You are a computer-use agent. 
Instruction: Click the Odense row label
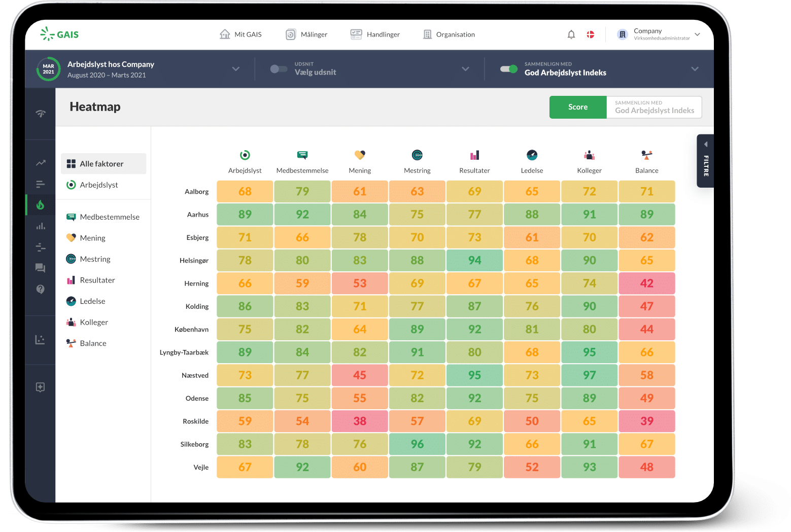pos(197,398)
